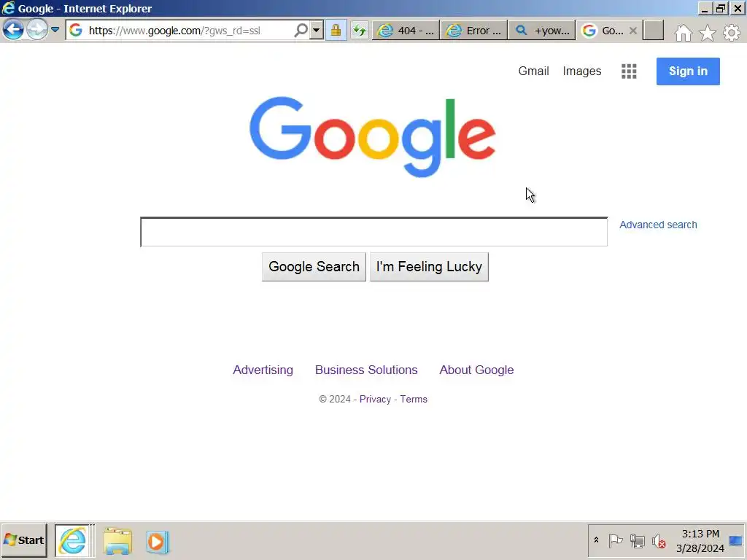Close the Google tab with X
Viewport: 747px width, 560px height.
tap(633, 31)
